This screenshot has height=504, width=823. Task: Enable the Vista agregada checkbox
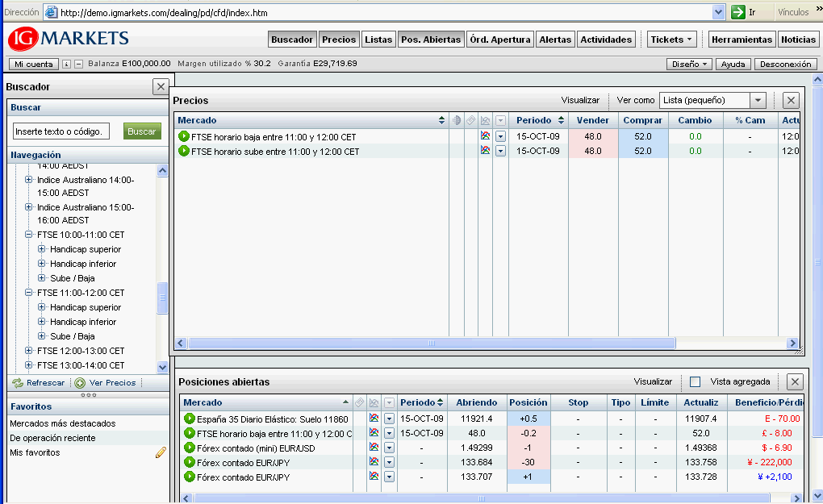click(x=695, y=382)
